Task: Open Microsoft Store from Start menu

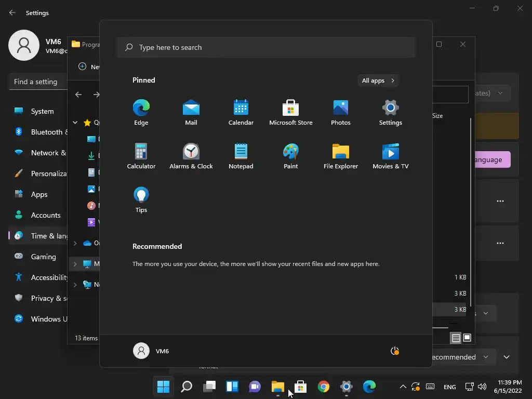Action: click(291, 112)
